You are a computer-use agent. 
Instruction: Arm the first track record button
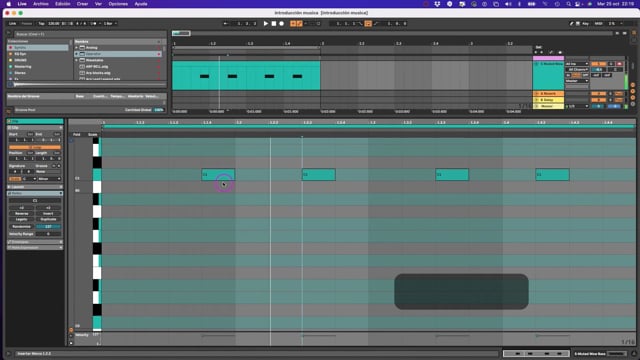tap(619, 64)
